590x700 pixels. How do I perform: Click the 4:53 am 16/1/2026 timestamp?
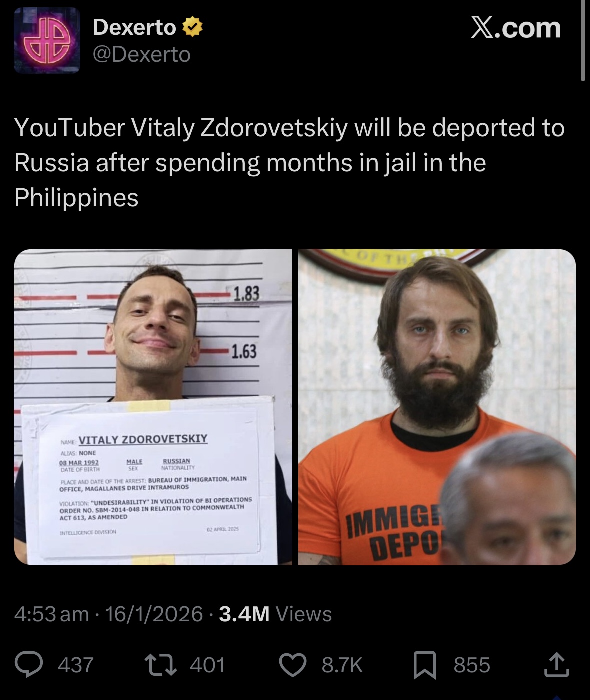click(109, 614)
